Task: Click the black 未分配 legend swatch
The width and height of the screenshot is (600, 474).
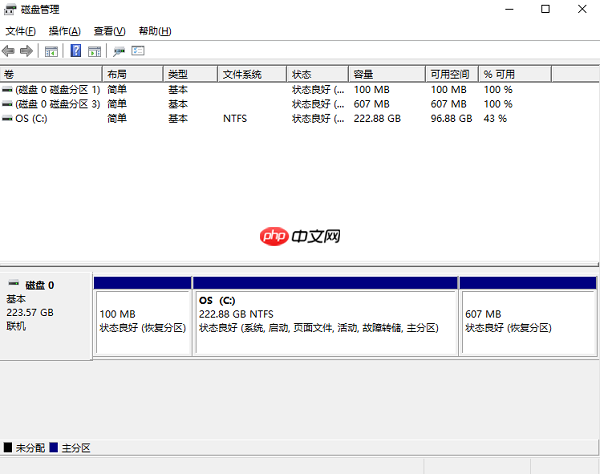Action: [x=8, y=447]
